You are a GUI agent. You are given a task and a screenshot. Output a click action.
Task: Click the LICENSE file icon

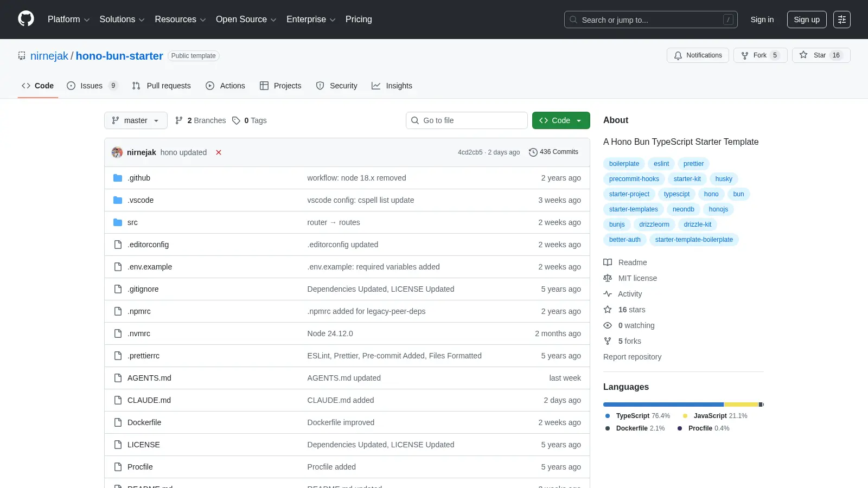click(118, 445)
